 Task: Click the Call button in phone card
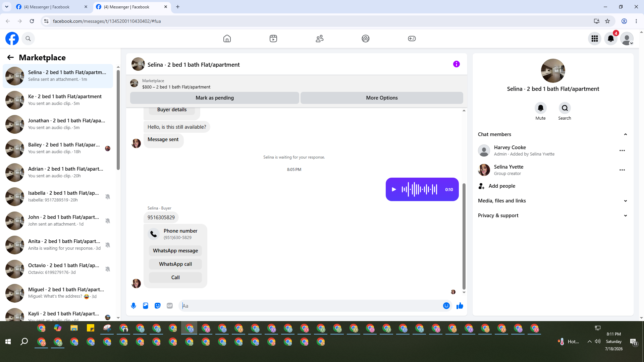point(175,278)
